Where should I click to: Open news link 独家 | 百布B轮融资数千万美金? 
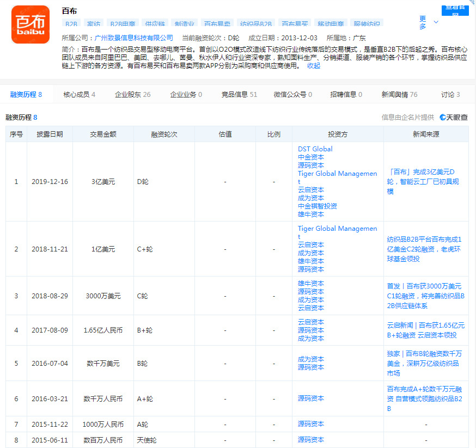[424, 364]
